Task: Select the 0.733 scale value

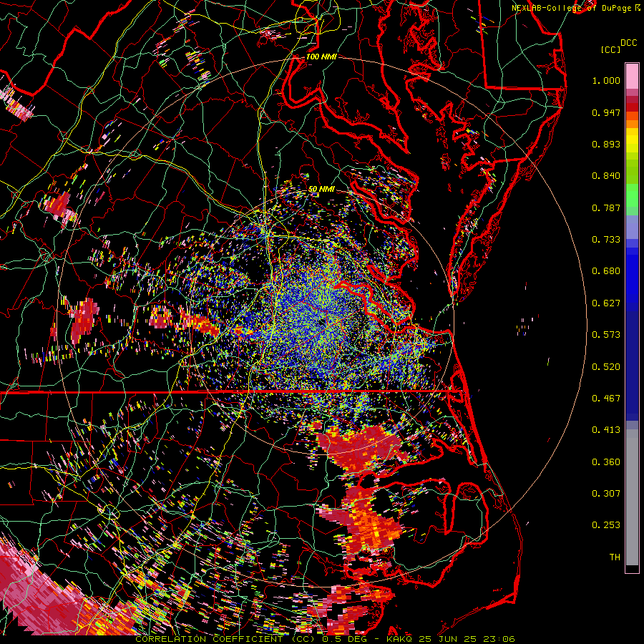Action: 606,240
